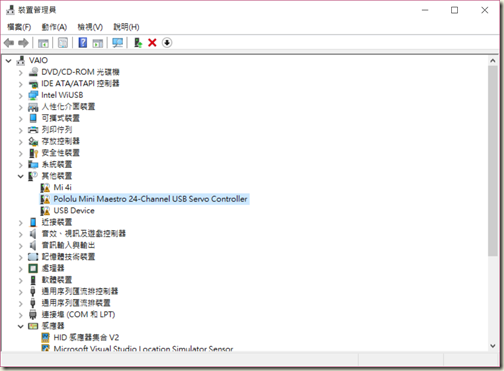Screen dimensions: 504x371
Task: Expand the 音訊輸入與輸出 category
Action: click(21, 245)
